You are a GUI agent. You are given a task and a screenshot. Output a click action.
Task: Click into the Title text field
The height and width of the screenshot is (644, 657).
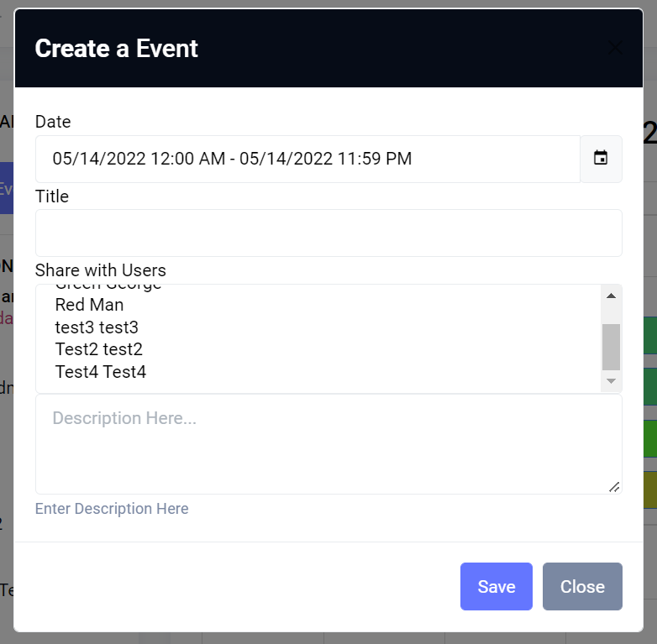(x=328, y=233)
